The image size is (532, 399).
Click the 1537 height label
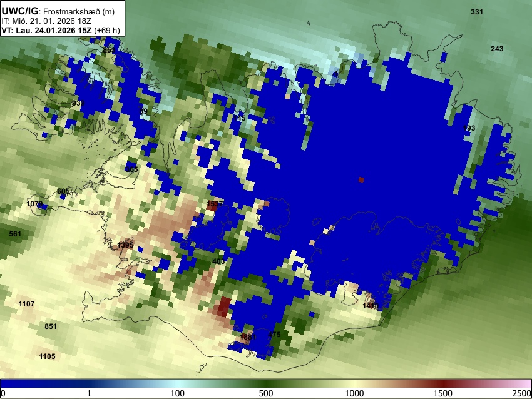pos(215,204)
